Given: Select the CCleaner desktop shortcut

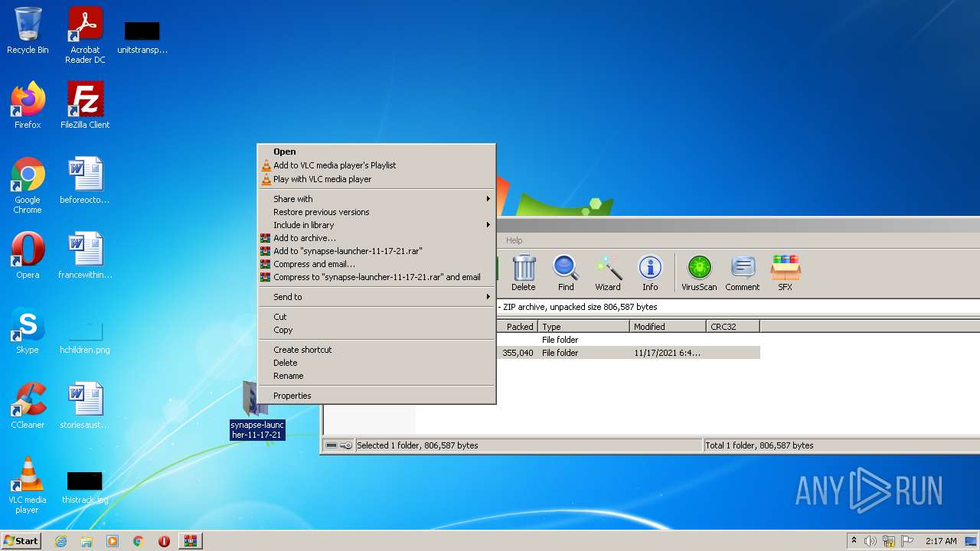Looking at the screenshot, I should click(28, 406).
